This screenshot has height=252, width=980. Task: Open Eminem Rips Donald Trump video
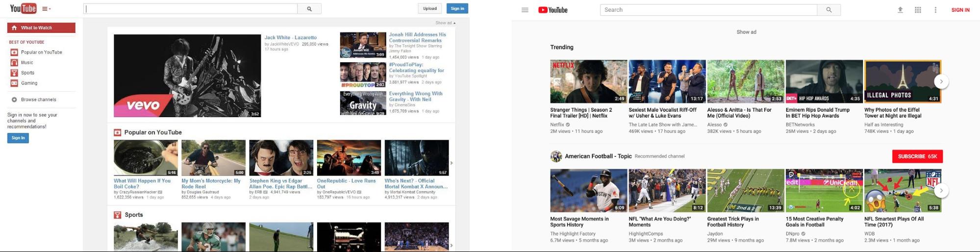(824, 81)
